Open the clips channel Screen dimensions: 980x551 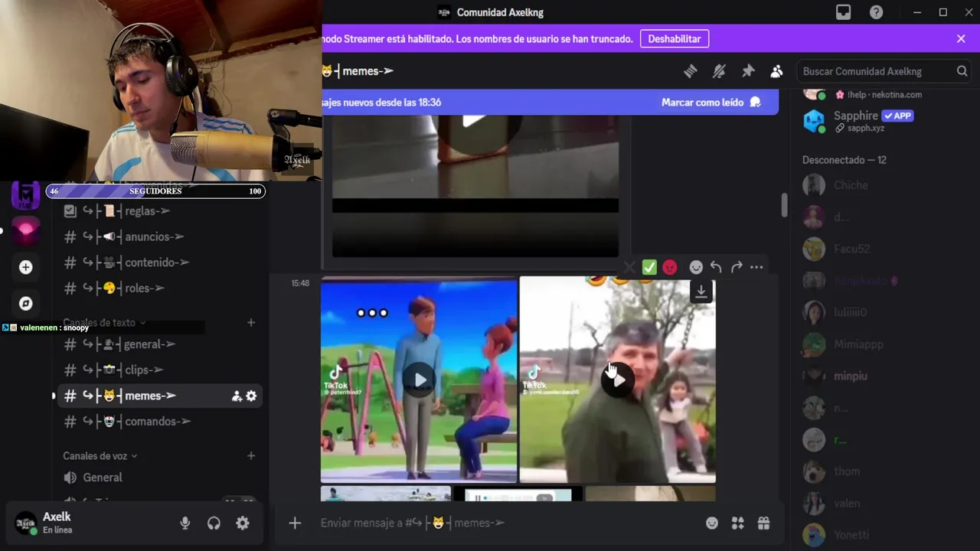tap(161, 370)
